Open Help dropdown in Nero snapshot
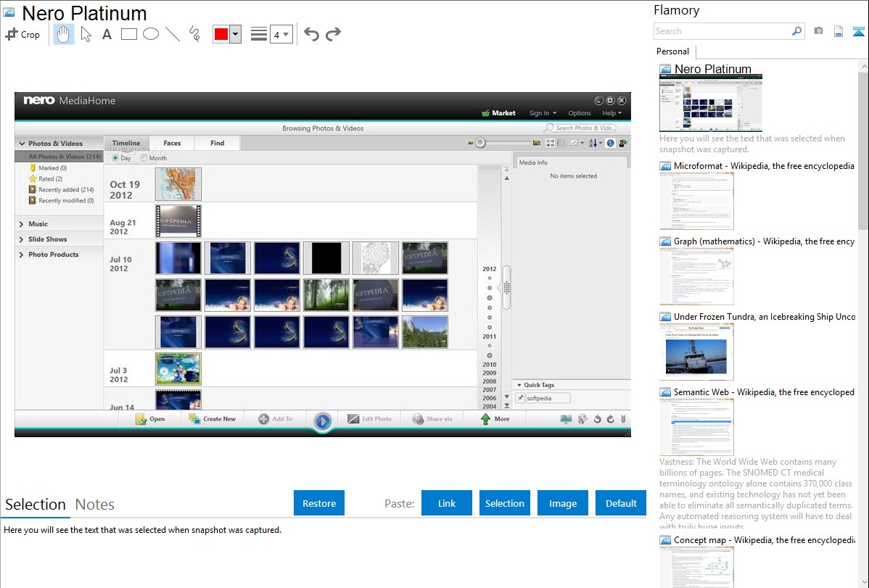This screenshot has height=588, width=869. (x=611, y=113)
